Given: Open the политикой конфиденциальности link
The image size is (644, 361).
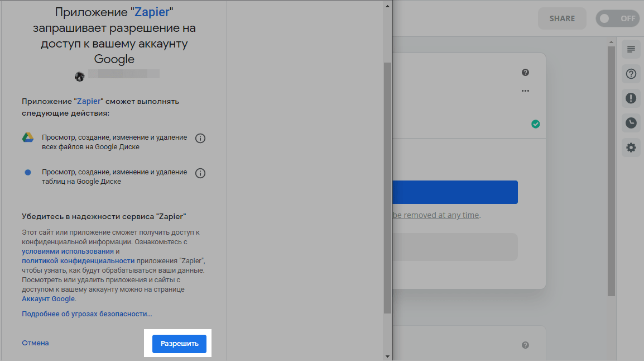Looking at the screenshot, I should [78, 261].
